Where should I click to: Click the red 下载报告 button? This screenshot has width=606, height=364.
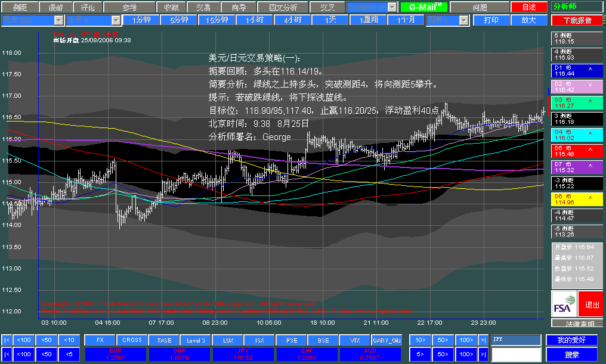577,20
